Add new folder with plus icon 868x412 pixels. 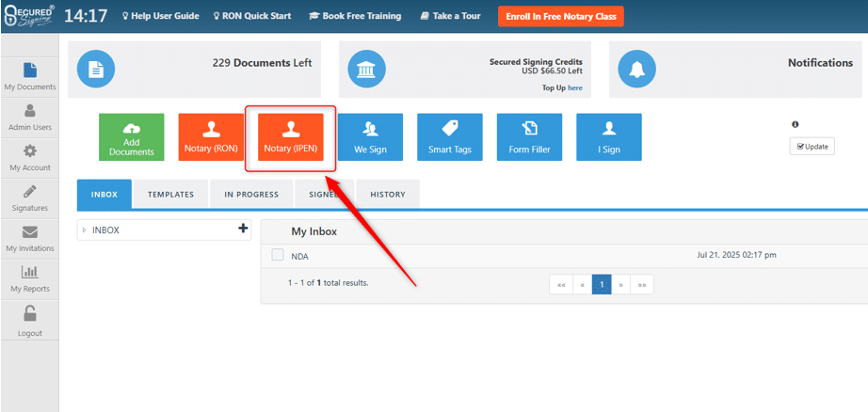click(x=243, y=229)
